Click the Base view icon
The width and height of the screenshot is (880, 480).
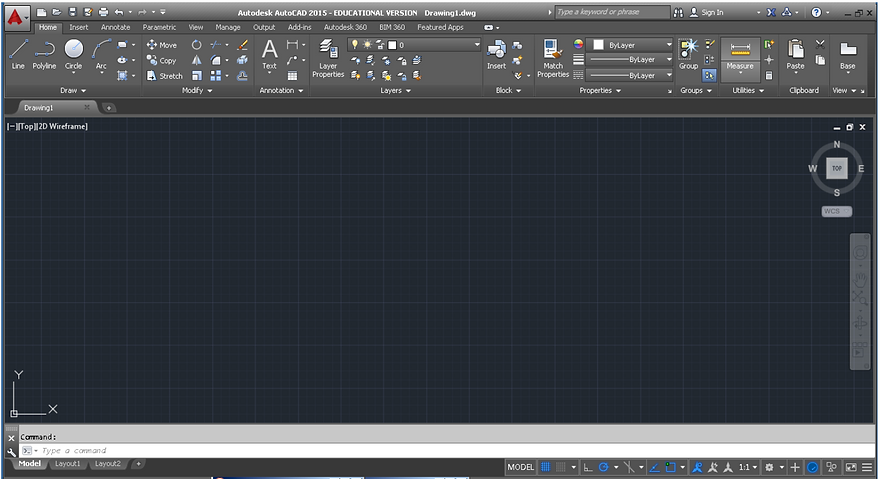pyautogui.click(x=847, y=54)
